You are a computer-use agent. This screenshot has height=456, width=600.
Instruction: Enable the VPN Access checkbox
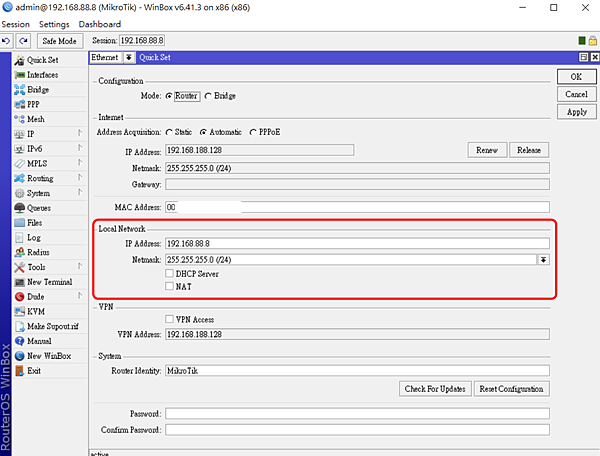tap(170, 319)
